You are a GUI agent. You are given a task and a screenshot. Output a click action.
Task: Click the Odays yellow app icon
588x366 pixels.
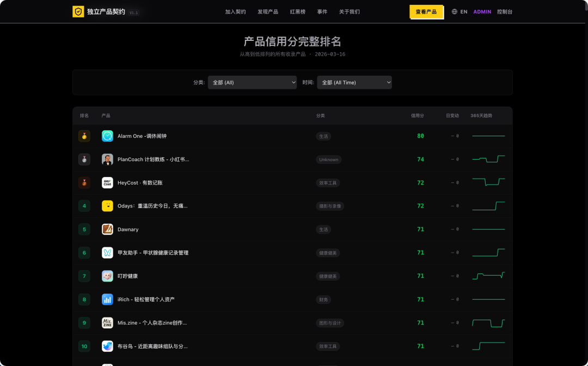(107, 206)
